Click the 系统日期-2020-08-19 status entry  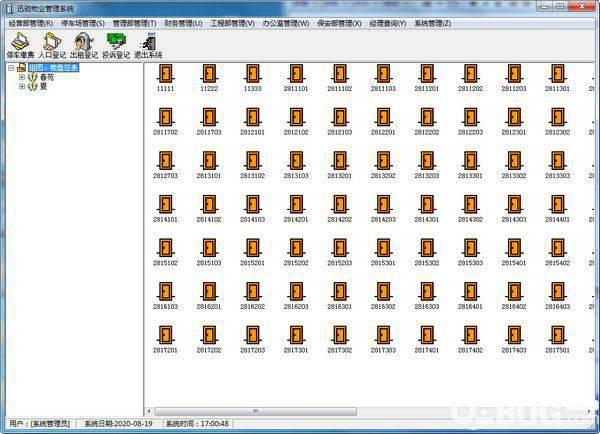coord(118,424)
